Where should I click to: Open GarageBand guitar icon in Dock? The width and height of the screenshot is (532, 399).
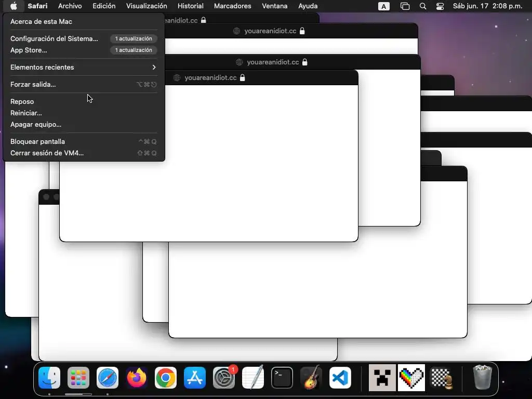pos(311,378)
